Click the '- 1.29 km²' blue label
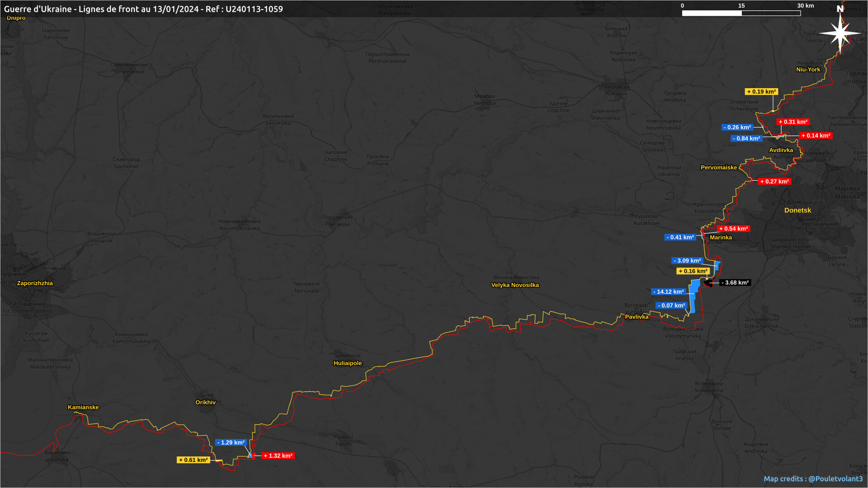 231,443
